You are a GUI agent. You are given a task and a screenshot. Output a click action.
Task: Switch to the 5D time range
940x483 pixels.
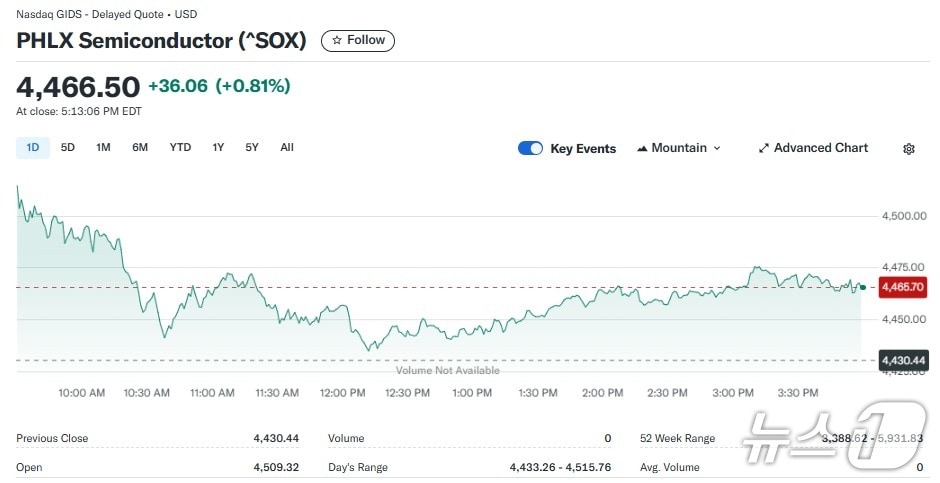coord(68,148)
